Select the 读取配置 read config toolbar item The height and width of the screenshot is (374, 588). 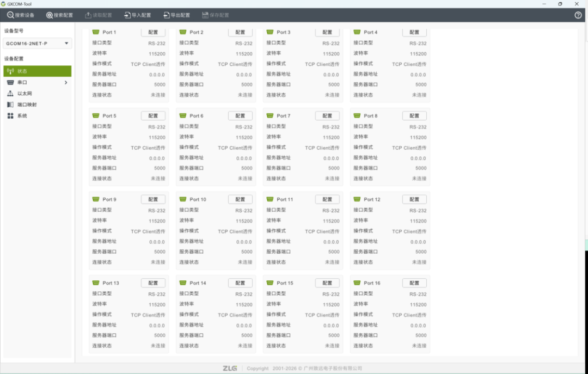tap(99, 15)
